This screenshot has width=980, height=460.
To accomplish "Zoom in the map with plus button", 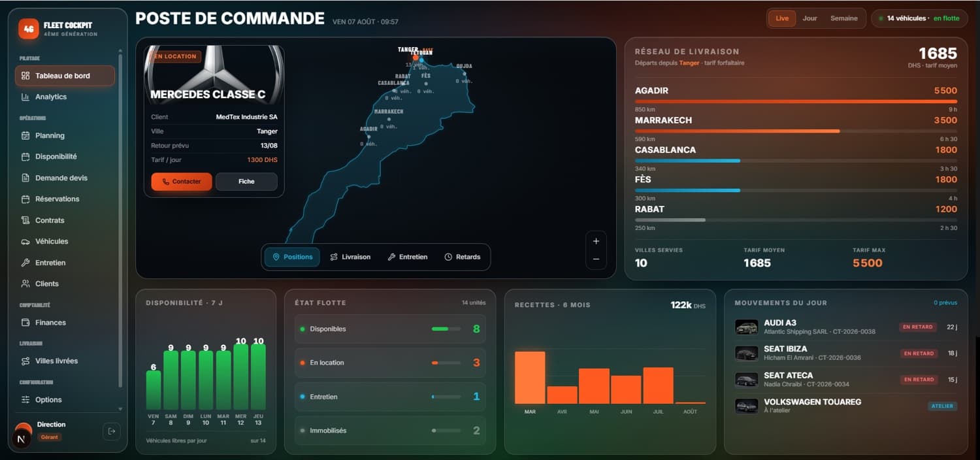I will (x=596, y=241).
